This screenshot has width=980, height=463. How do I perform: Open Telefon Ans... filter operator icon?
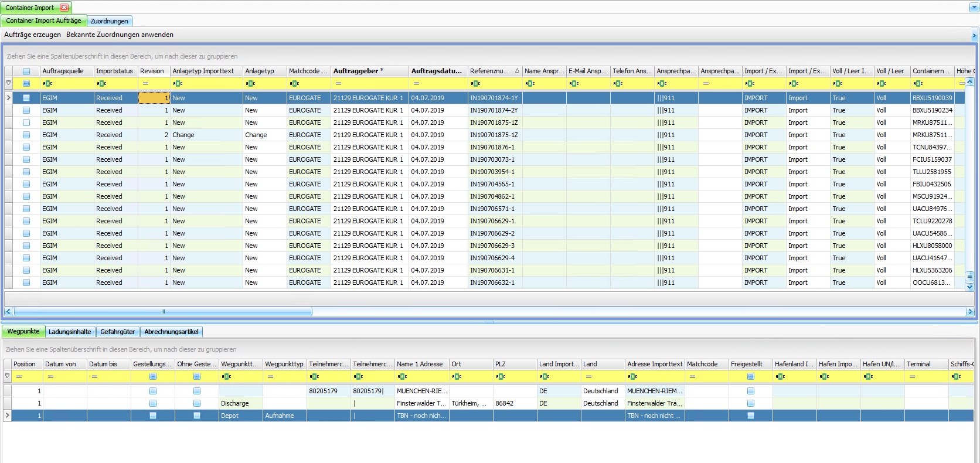coord(618,83)
